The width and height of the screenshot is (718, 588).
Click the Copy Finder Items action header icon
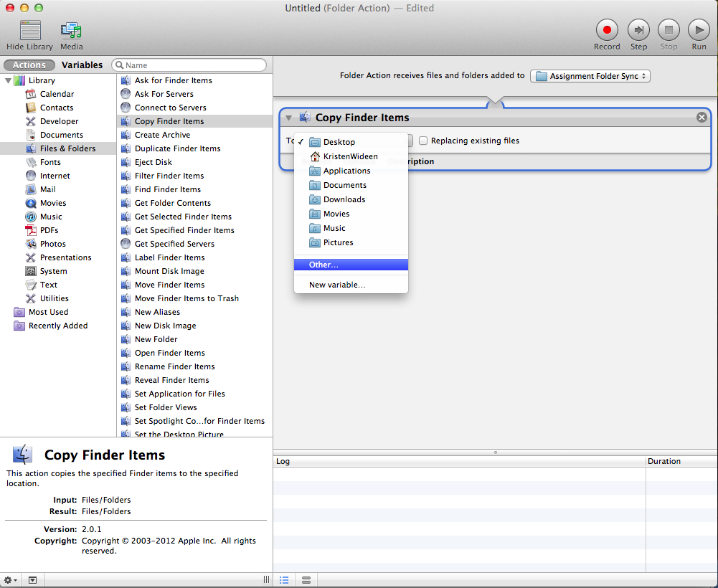pyautogui.click(x=304, y=117)
